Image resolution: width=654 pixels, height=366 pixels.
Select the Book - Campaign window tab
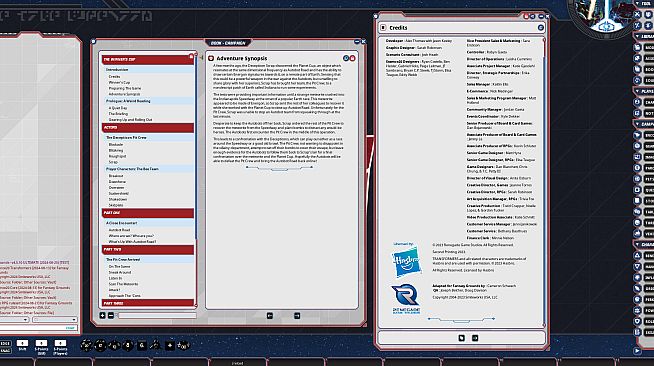click(228, 43)
